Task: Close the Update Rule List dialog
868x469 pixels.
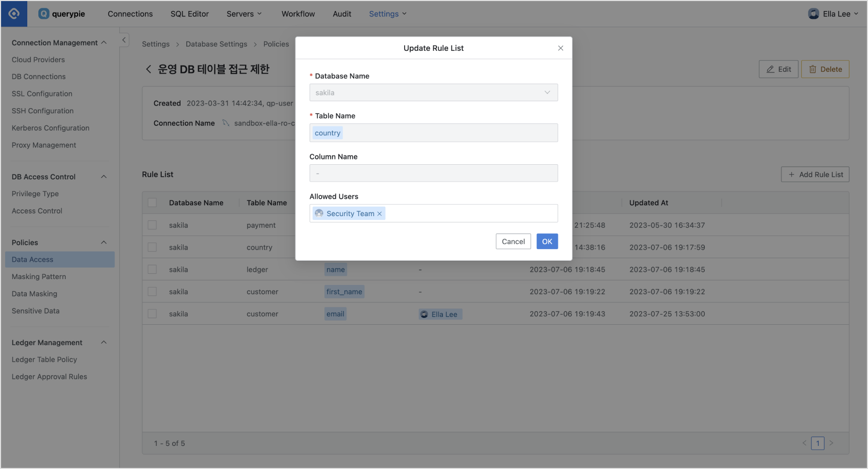Action: (x=560, y=48)
